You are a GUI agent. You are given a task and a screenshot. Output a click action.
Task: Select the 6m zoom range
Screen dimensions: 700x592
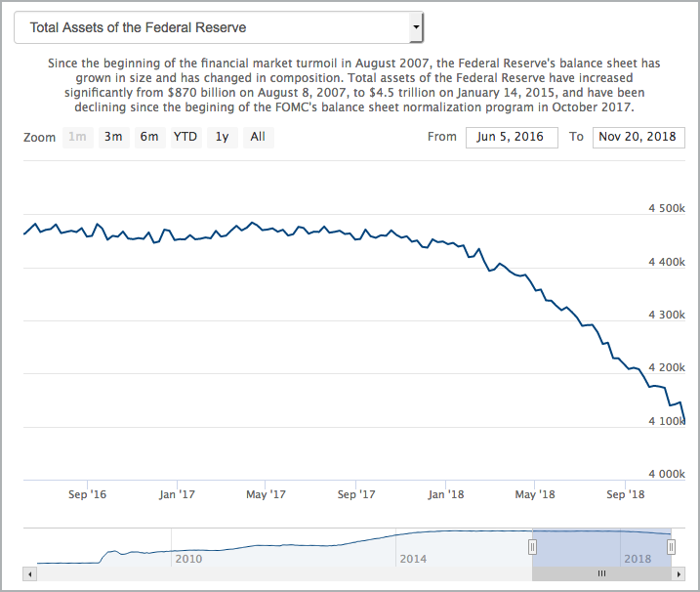[x=149, y=137]
